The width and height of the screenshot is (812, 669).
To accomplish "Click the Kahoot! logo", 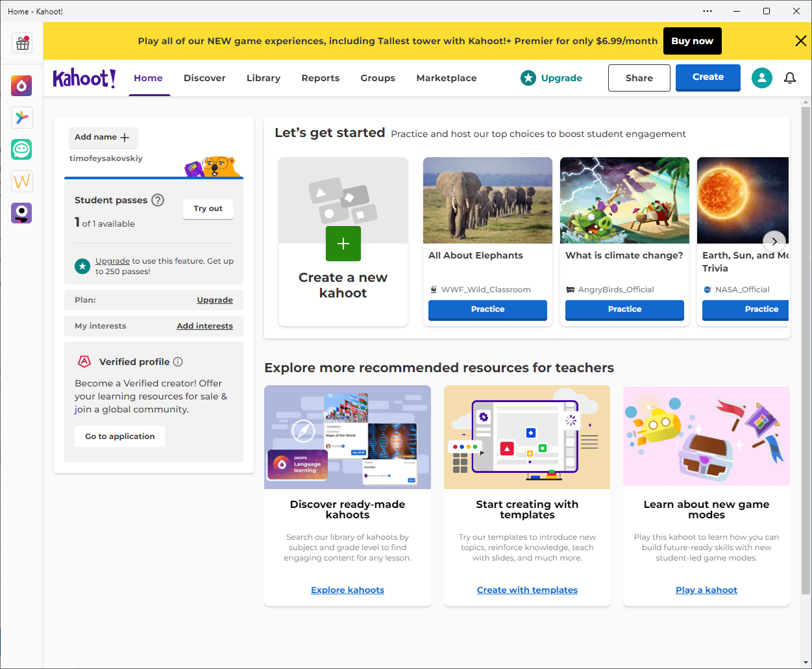I will click(x=84, y=78).
